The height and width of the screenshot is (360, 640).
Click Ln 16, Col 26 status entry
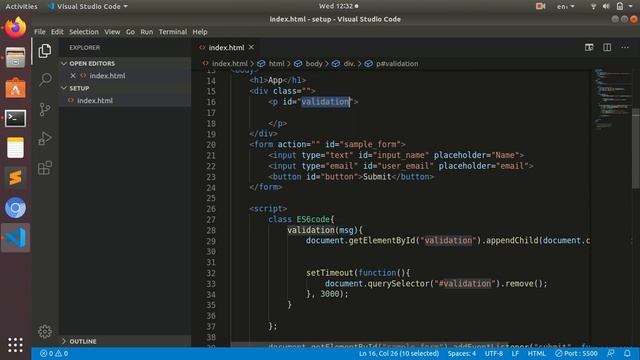399,353
